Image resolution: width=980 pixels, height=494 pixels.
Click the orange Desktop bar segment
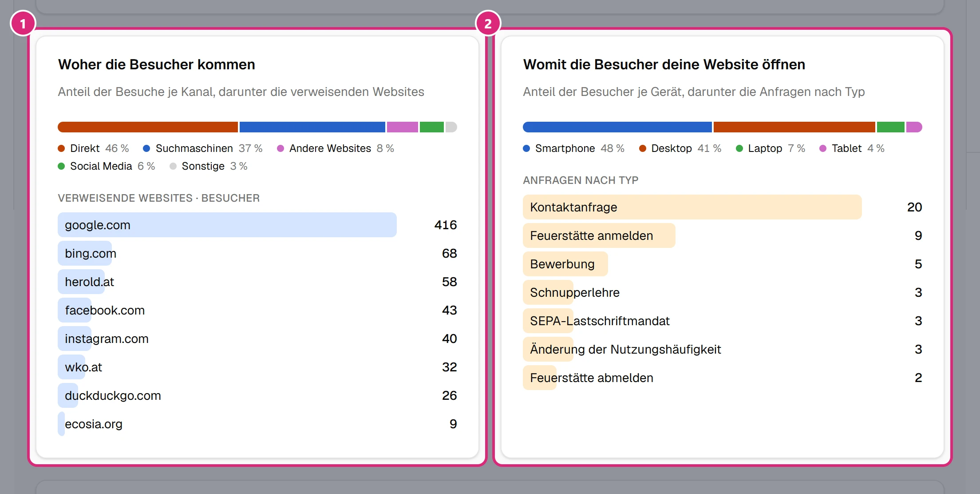point(794,127)
